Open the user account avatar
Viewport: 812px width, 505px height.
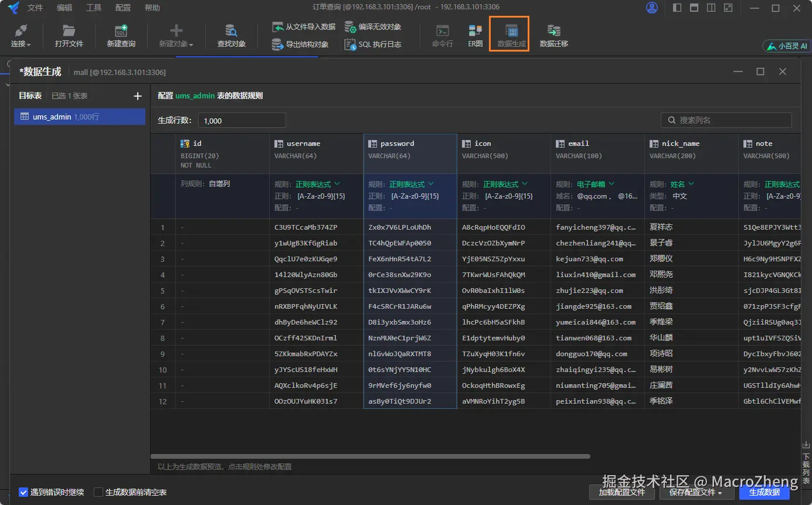[x=651, y=8]
